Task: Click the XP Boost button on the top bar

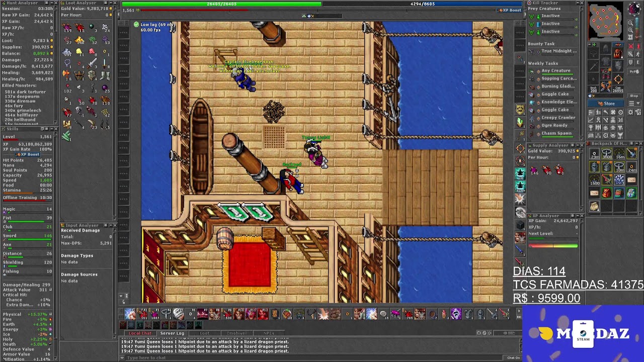Action: (510, 10)
